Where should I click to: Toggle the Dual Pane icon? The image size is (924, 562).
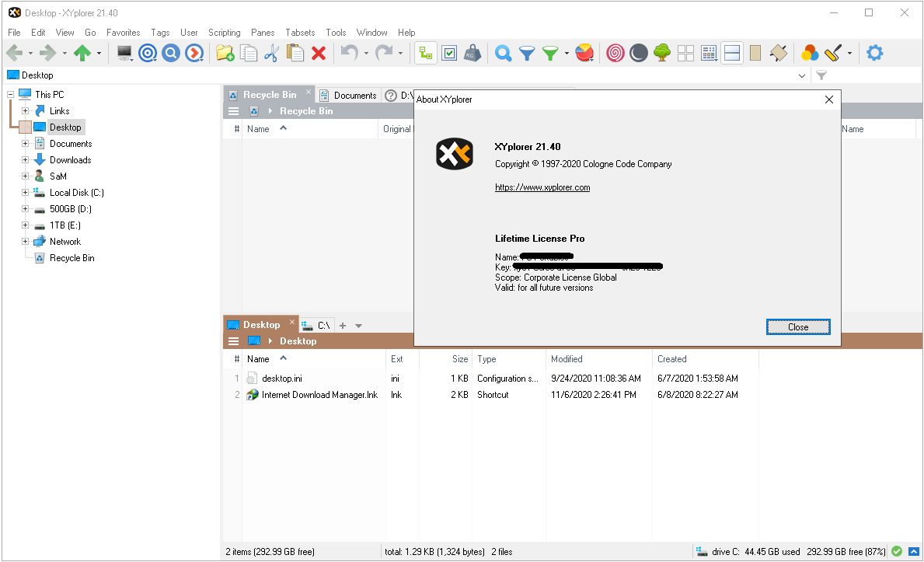pos(732,53)
